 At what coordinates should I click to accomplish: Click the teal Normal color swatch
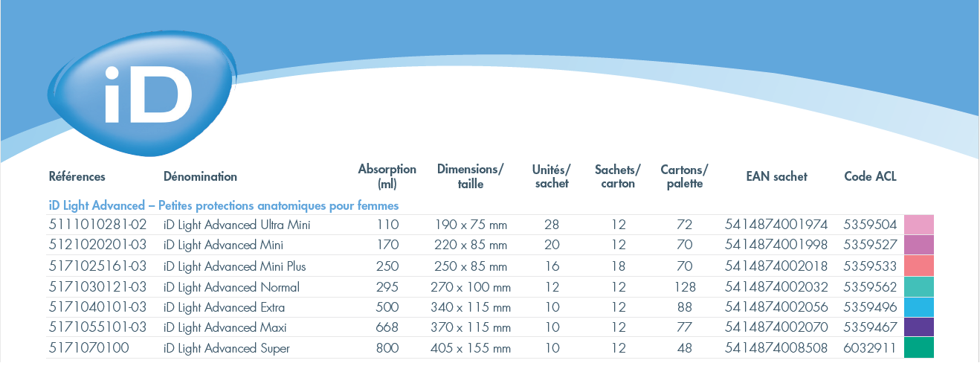tap(919, 286)
